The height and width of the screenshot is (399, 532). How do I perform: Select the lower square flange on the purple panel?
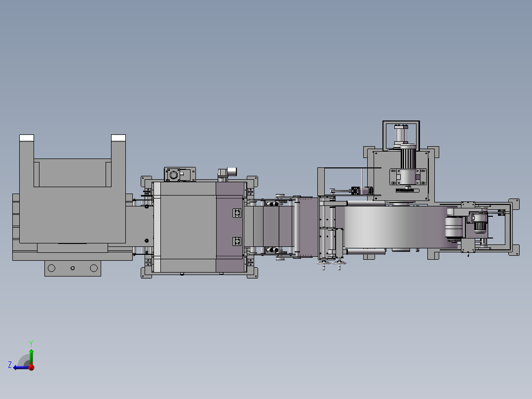click(237, 241)
